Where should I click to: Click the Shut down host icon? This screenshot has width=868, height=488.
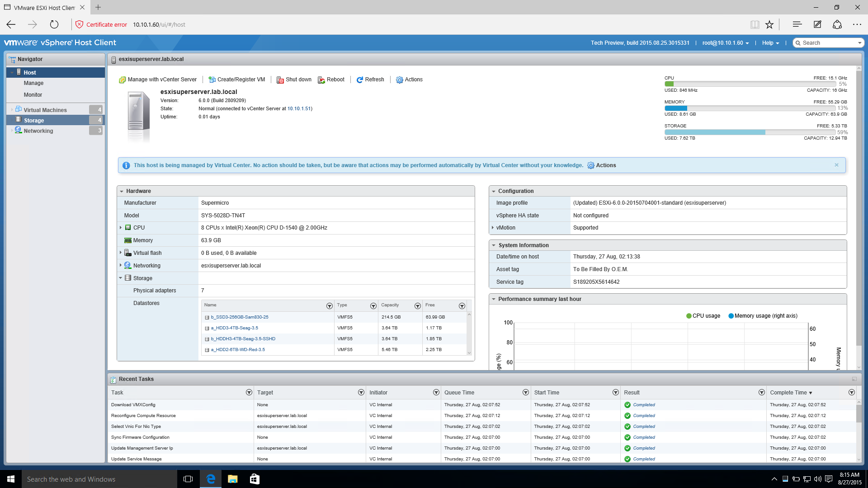tap(280, 80)
